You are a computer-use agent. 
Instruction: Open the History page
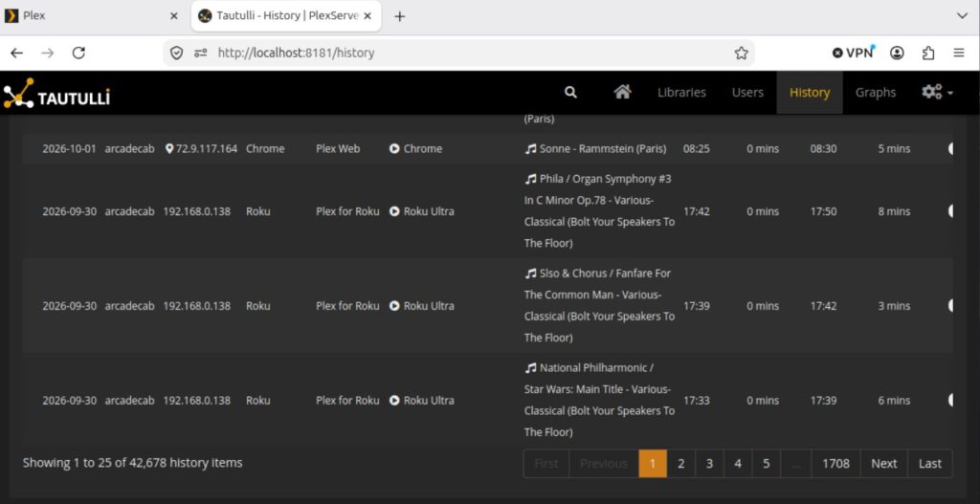pos(810,93)
